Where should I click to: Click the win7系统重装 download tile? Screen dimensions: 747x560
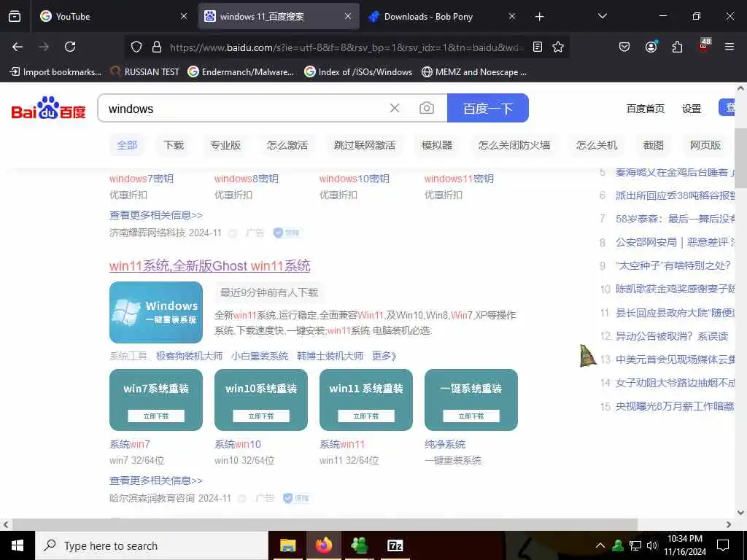click(156, 400)
